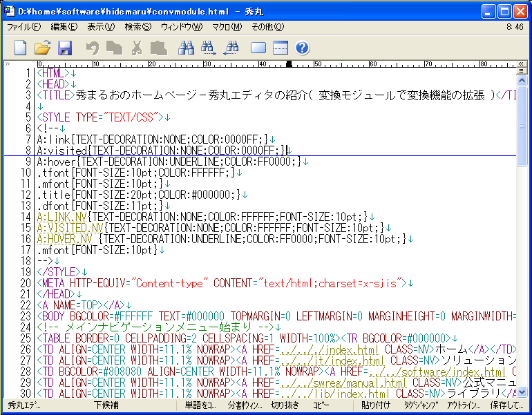Open the マクロ(M) menu
Screen dimensions: 532x415
[227, 27]
